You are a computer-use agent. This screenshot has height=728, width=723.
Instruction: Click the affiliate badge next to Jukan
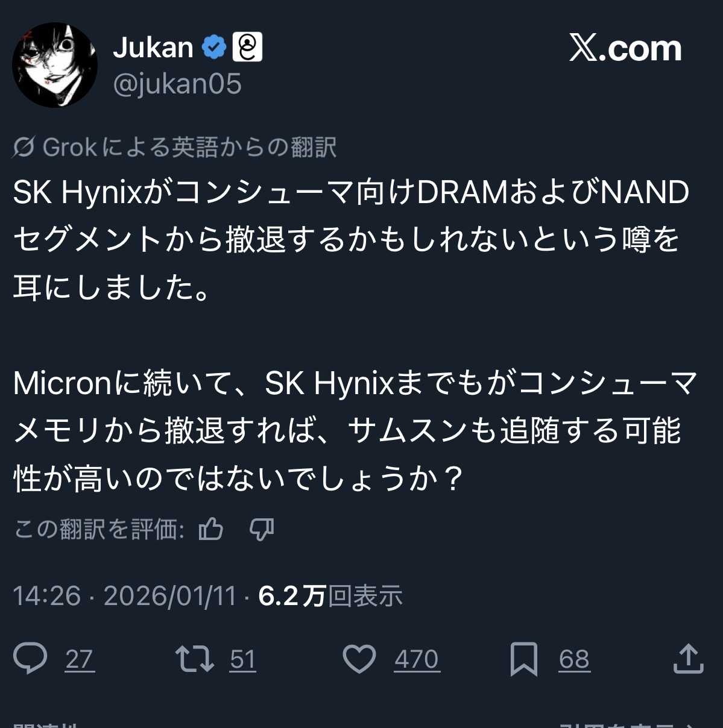point(247,47)
